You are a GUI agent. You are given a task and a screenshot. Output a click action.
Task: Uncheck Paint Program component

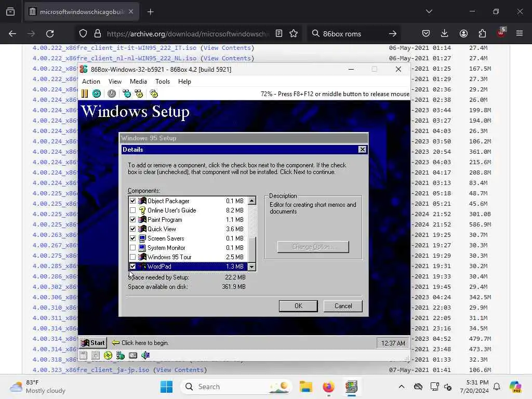point(132,220)
